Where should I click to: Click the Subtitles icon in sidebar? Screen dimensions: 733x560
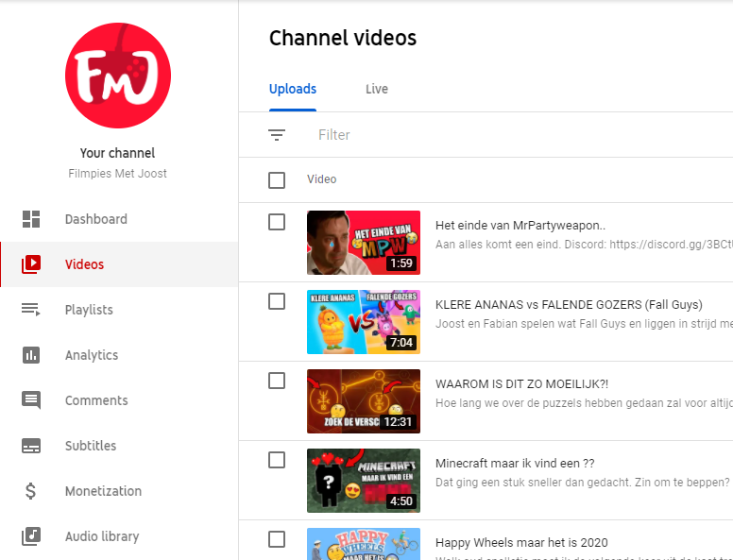coord(31,446)
